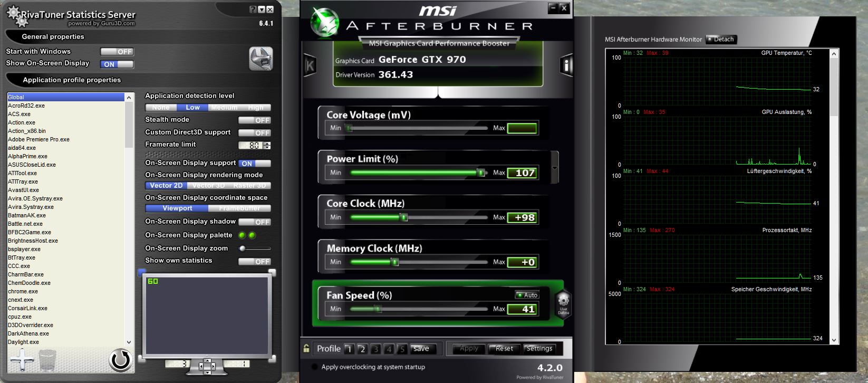The width and height of the screenshot is (868, 383).
Task: Select Vector 2D rendering mode
Action: (166, 186)
